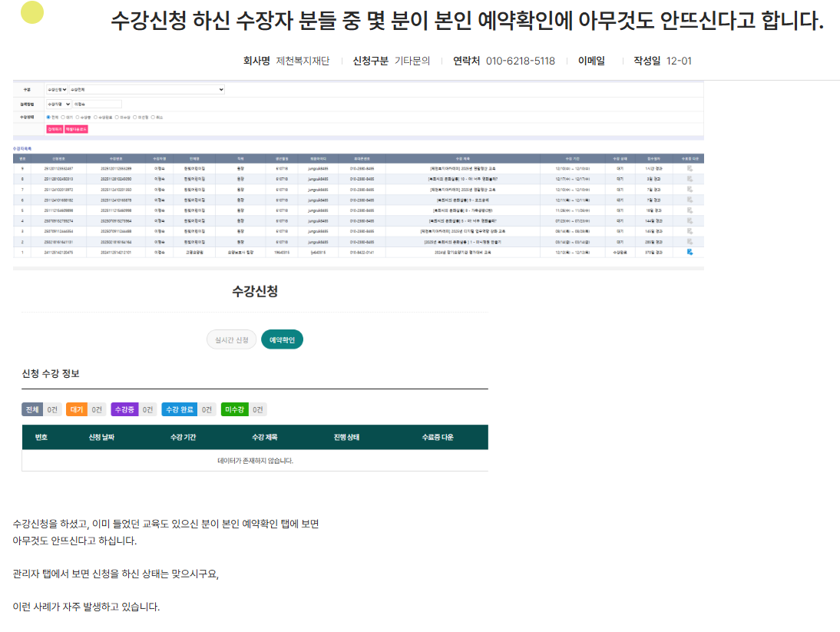Click the 엑셀다운로드 Excel download button
The height and width of the screenshot is (632, 840).
click(77, 129)
